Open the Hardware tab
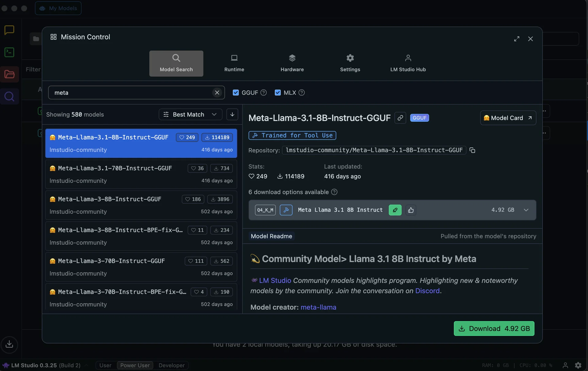The image size is (588, 371). click(292, 63)
